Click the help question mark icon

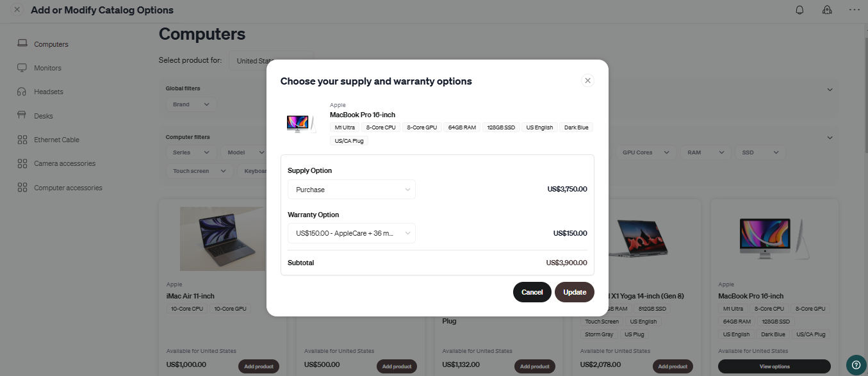point(856,364)
